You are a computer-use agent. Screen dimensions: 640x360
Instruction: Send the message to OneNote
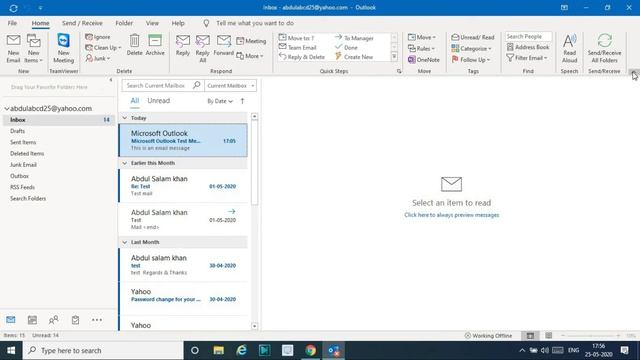[x=424, y=60]
